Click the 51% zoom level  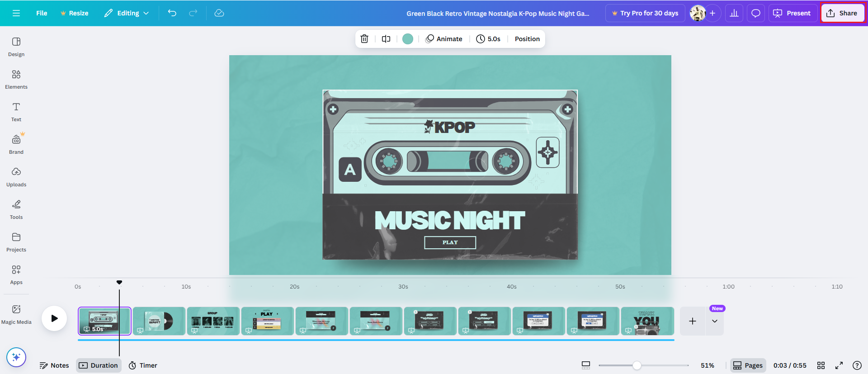click(708, 365)
